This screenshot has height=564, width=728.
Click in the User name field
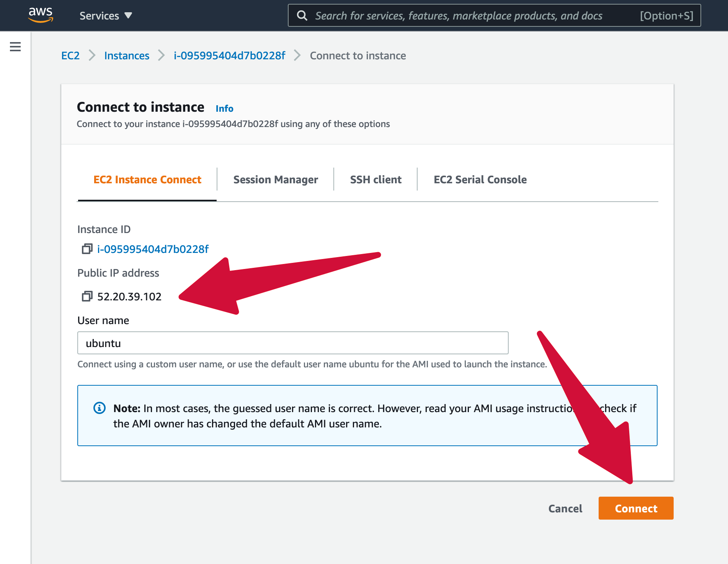pyautogui.click(x=293, y=343)
